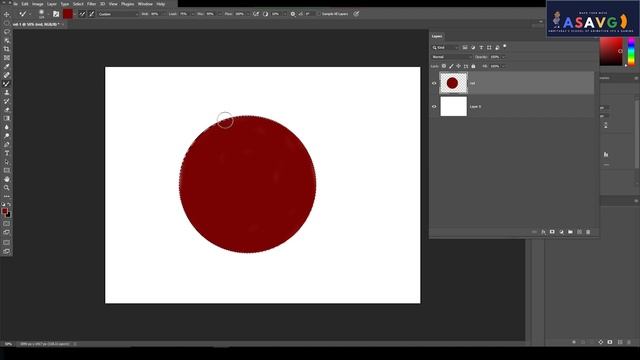Create a new layer in Layers panel
This screenshot has width=640, height=360.
[x=579, y=232]
